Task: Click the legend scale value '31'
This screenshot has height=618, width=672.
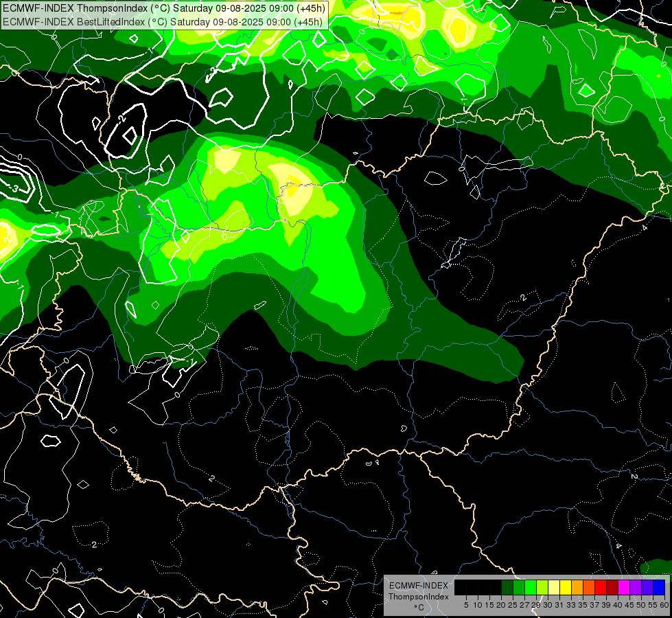Action: [x=559, y=605]
